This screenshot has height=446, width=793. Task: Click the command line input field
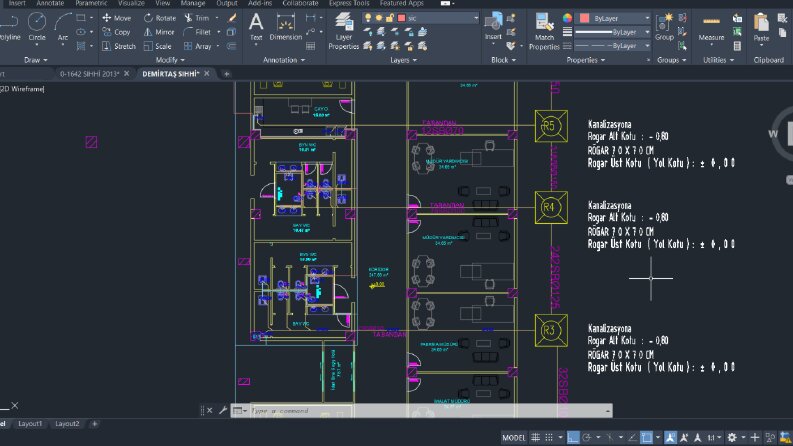click(427, 411)
